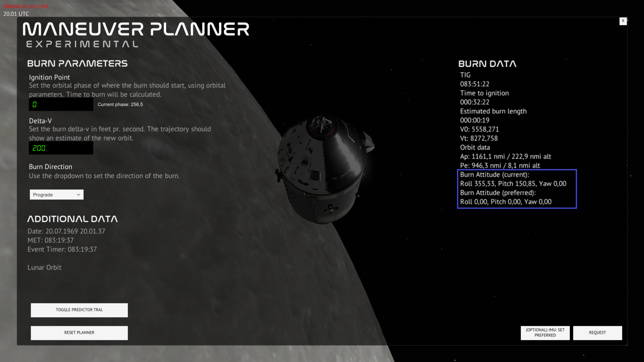Click Toggle Predictor Traj. button
The image size is (644, 362).
[x=79, y=310]
